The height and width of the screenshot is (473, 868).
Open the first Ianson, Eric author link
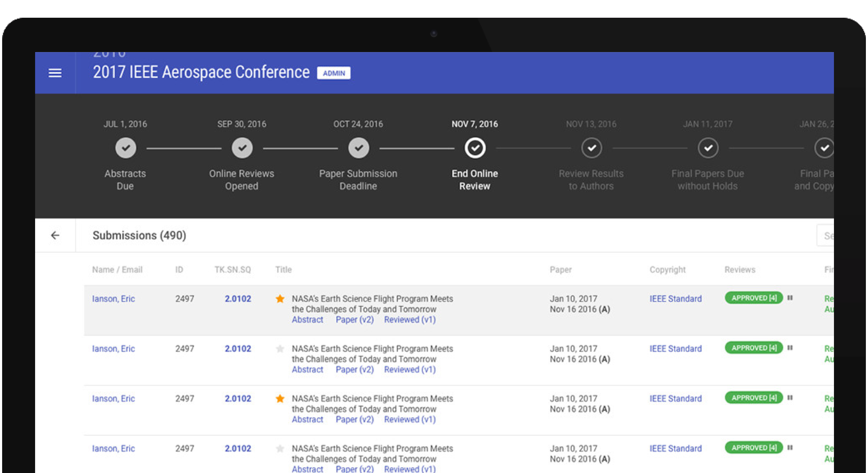tap(113, 299)
